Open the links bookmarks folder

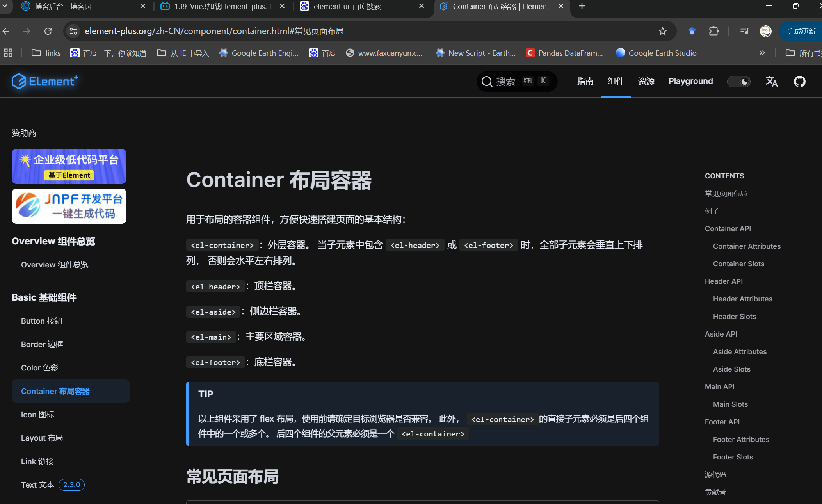(46, 53)
